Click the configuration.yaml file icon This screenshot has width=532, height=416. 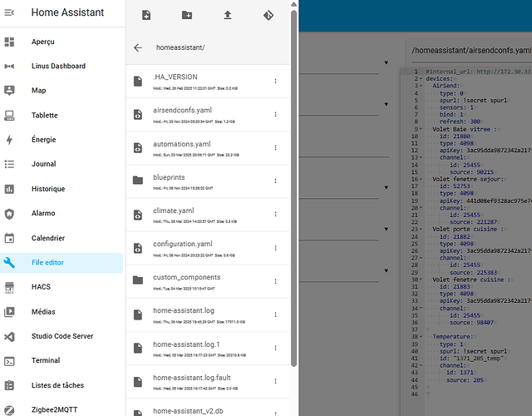(138, 248)
